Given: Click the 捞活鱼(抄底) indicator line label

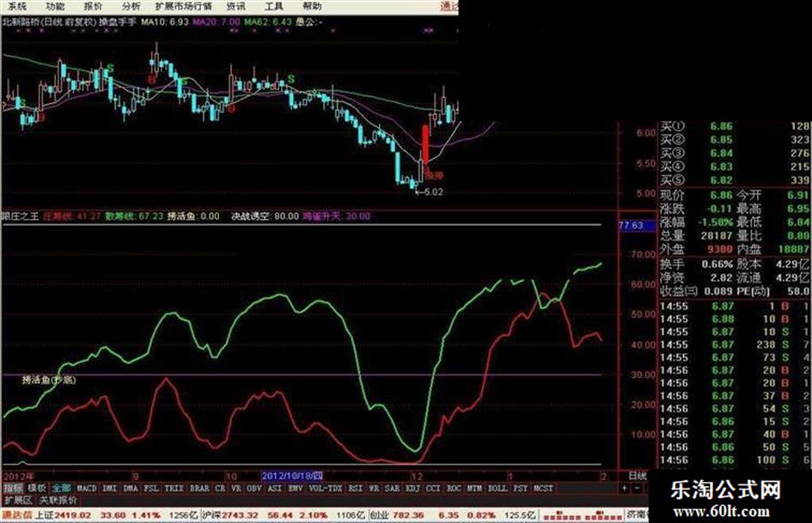Looking at the screenshot, I should click(x=49, y=380).
